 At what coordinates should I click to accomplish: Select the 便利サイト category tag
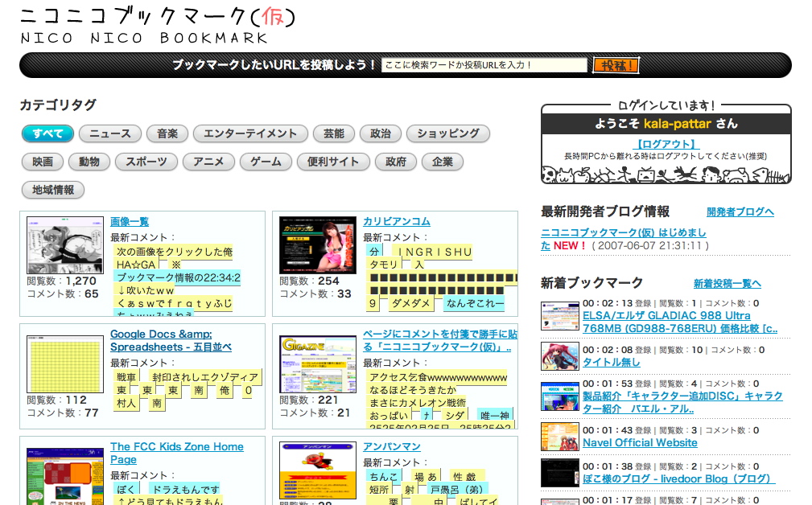[333, 162]
